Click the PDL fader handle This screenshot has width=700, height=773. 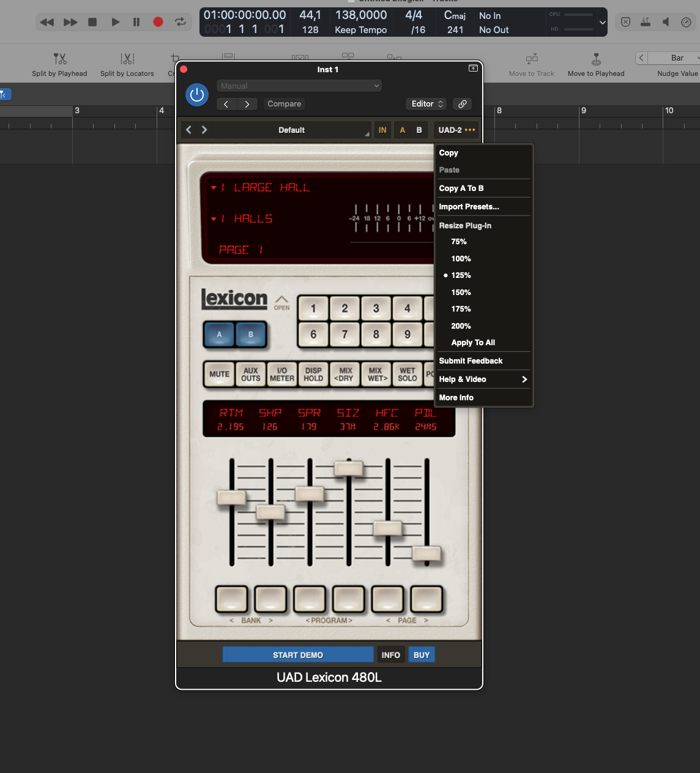[426, 553]
